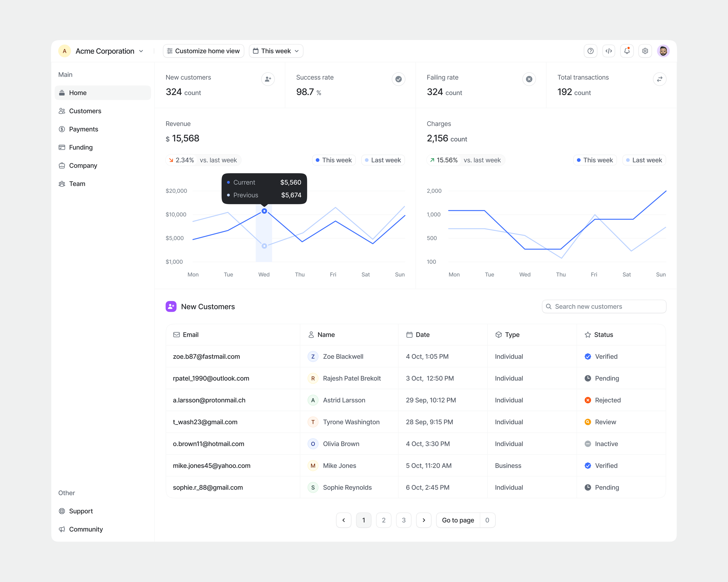The width and height of the screenshot is (728, 582).
Task: Click the Go to page number field
Action: (487, 520)
